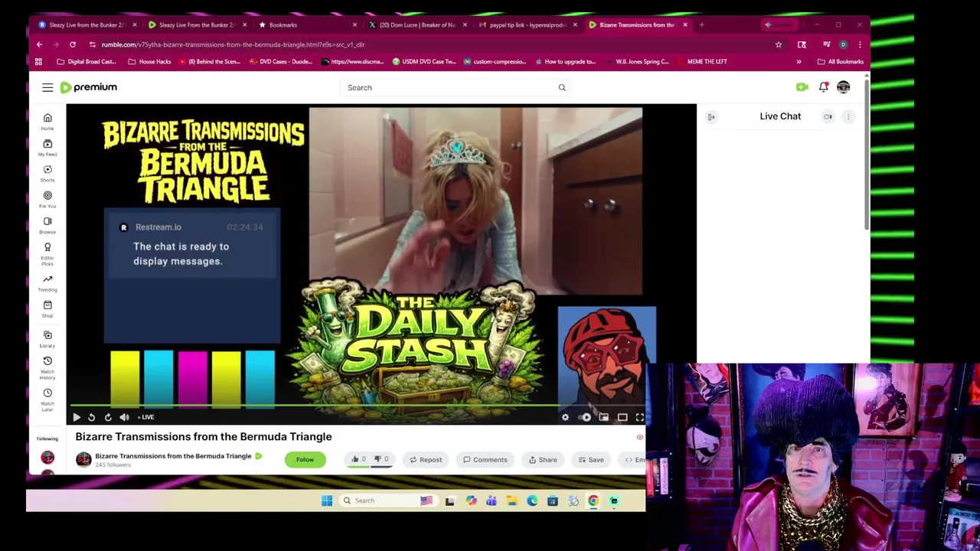
Task: Open a new browser tab
Action: pyautogui.click(x=701, y=24)
